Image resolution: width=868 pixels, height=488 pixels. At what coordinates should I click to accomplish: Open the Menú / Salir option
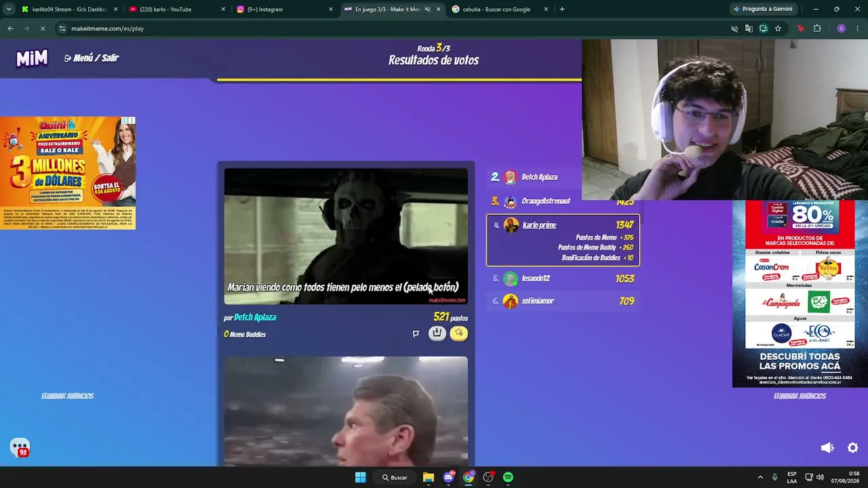pyautogui.click(x=92, y=58)
